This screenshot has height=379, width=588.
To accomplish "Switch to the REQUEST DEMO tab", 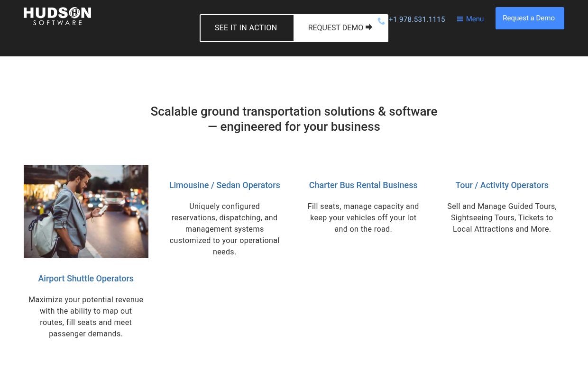I will (335, 27).
